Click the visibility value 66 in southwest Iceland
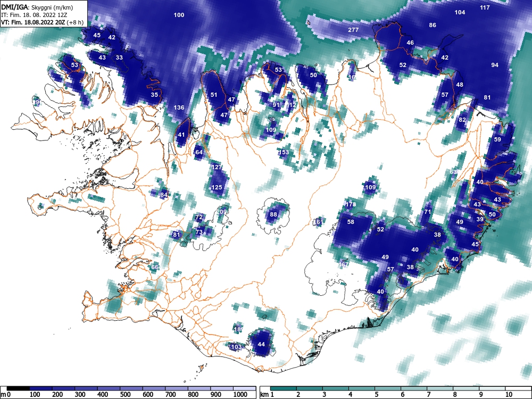This screenshot has width=532, height=399. (155, 268)
